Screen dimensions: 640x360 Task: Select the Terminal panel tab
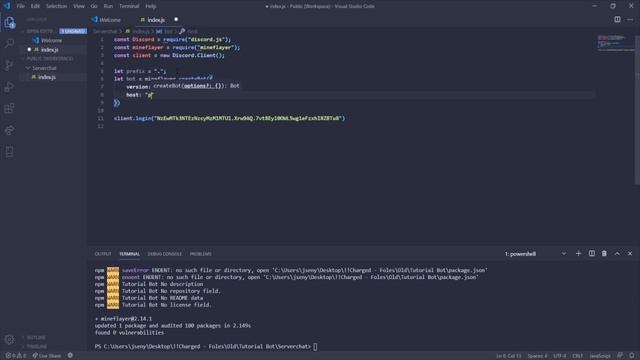[x=129, y=254]
